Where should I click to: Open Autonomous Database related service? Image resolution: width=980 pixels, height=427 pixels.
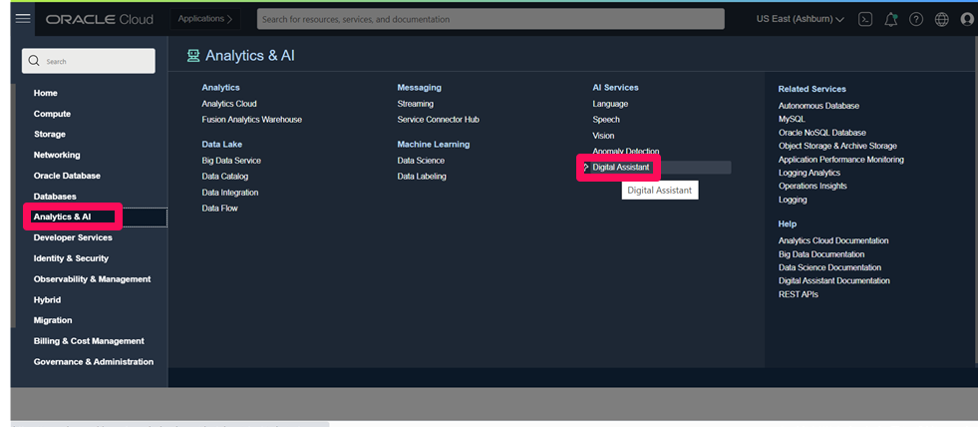point(818,106)
